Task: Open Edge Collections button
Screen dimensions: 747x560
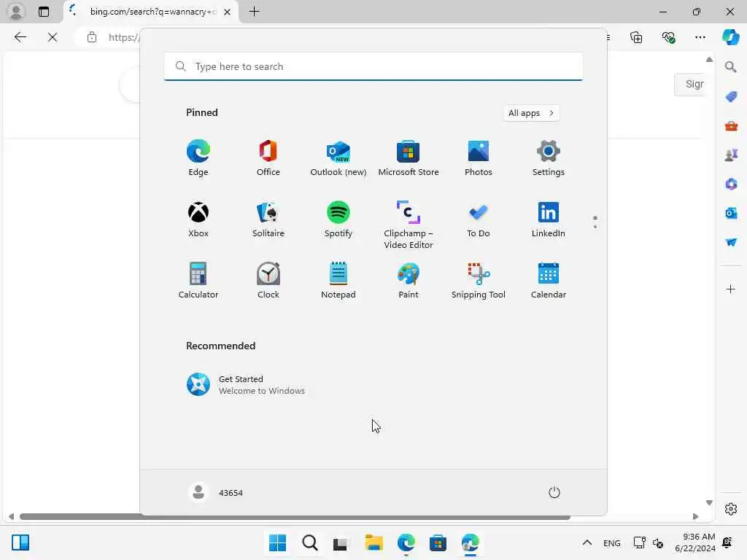Action: 636,37
